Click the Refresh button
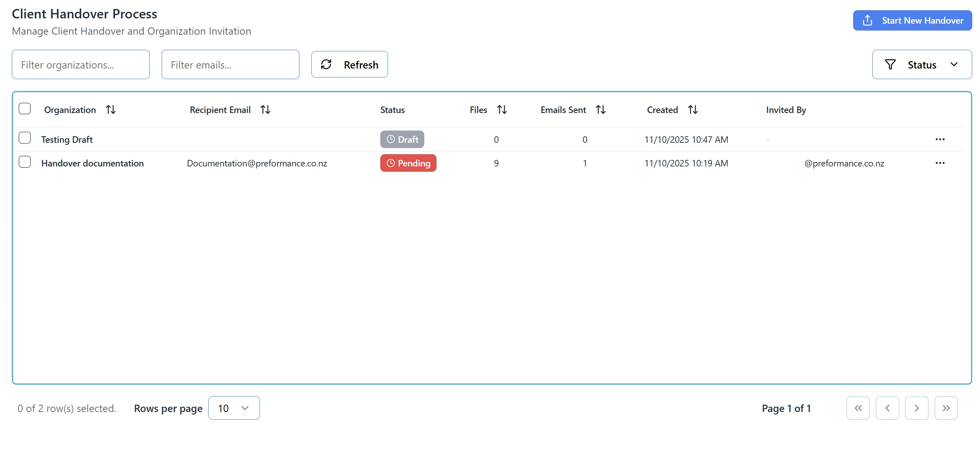The image size is (980, 463). pyautogui.click(x=349, y=64)
